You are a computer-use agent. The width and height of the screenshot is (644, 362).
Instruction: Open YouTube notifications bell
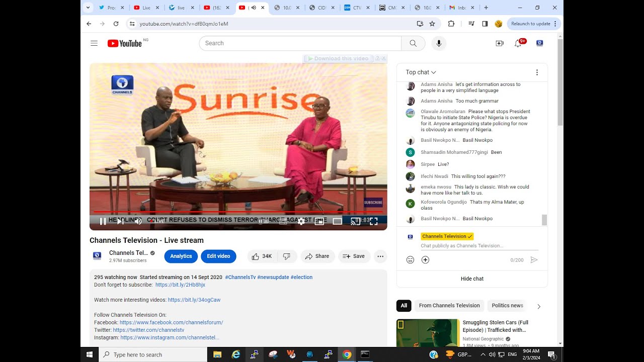coord(518,43)
